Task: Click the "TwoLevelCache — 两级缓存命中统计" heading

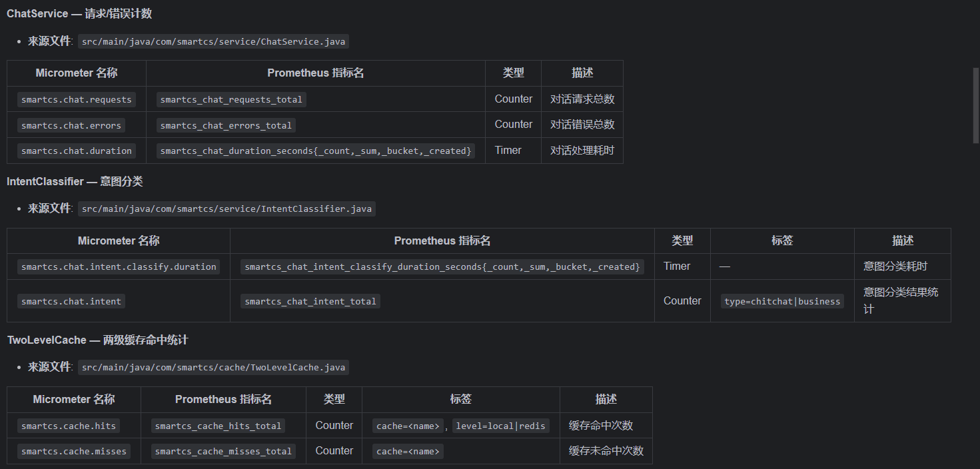Action: [97, 340]
